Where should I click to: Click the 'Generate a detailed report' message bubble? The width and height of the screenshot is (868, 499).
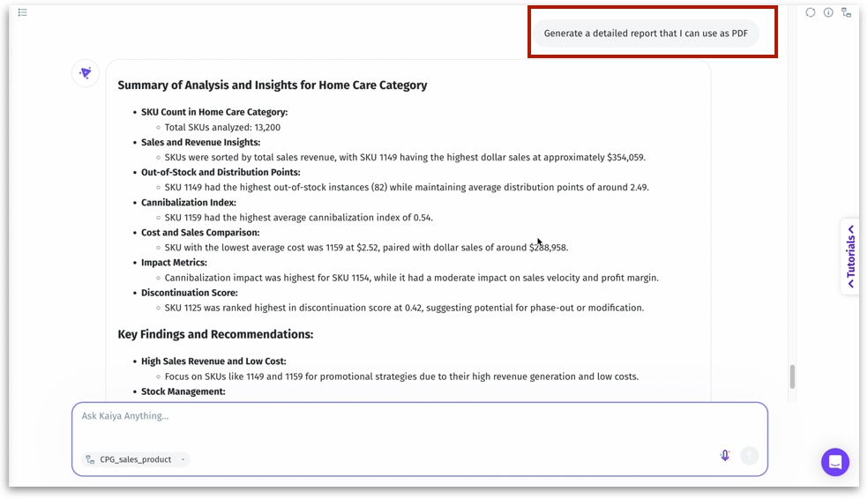645,34
